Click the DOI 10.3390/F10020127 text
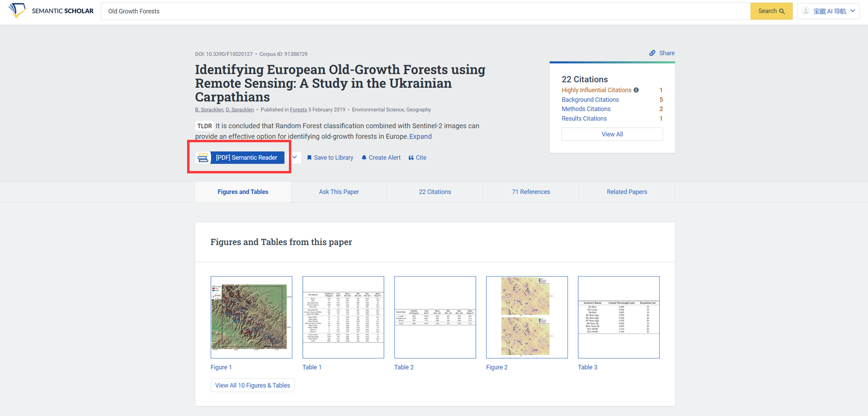The image size is (868, 416). coord(224,54)
